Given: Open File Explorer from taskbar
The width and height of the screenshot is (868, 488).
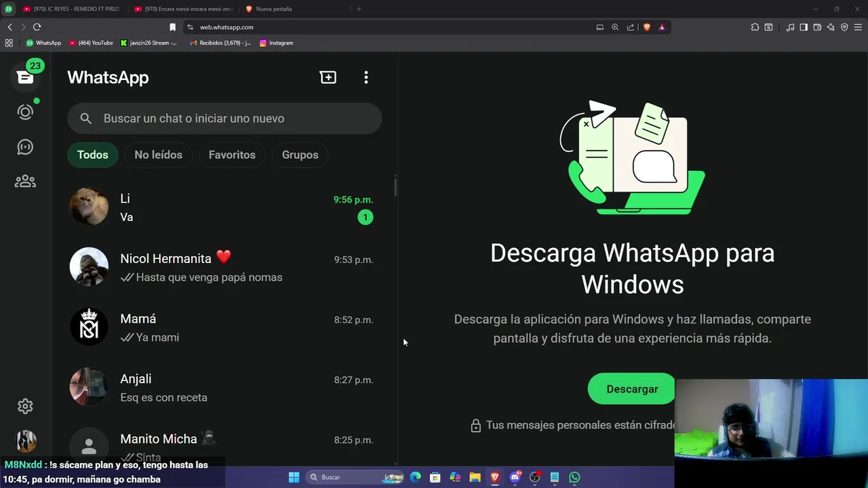Looking at the screenshot, I should pos(475,477).
